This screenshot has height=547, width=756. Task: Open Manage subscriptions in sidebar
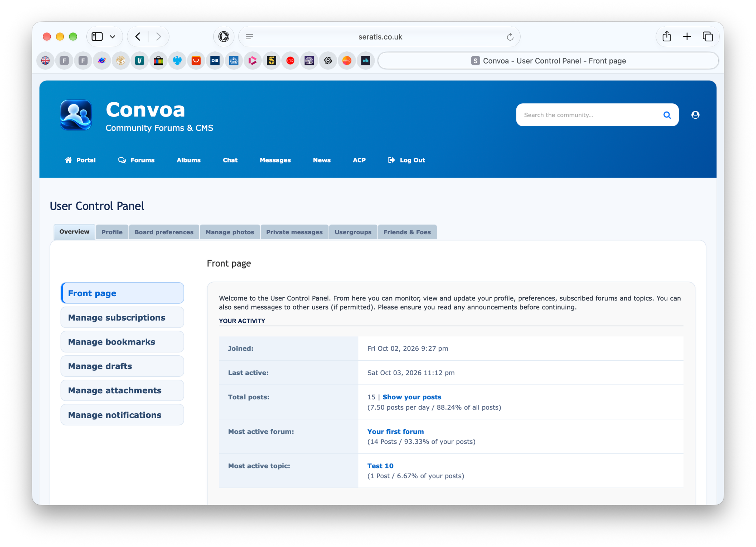tap(122, 317)
